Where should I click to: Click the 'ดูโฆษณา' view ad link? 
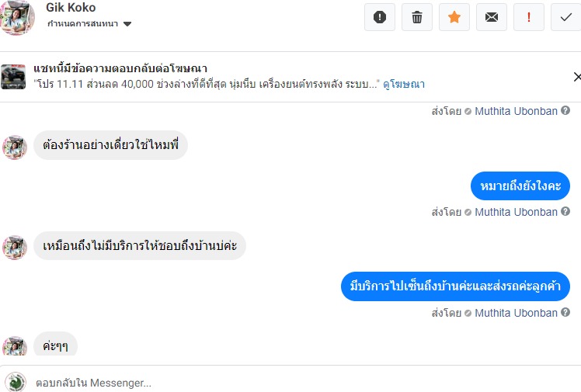tap(403, 84)
